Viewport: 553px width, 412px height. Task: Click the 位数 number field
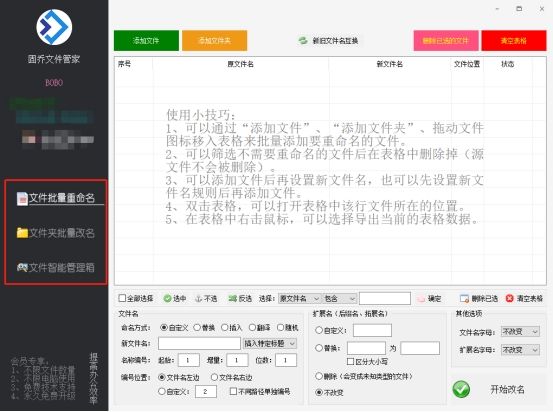tap(286, 360)
